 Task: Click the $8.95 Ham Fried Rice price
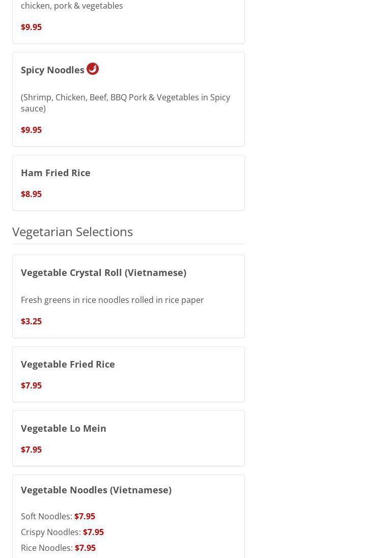tap(31, 194)
